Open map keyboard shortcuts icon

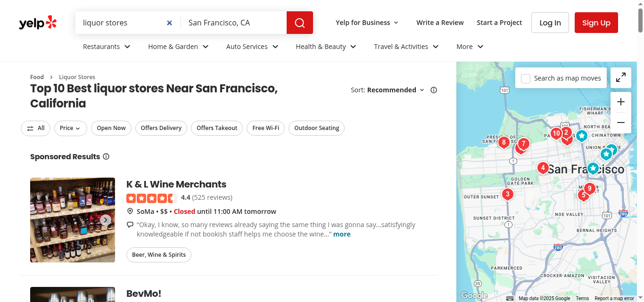tap(510, 298)
